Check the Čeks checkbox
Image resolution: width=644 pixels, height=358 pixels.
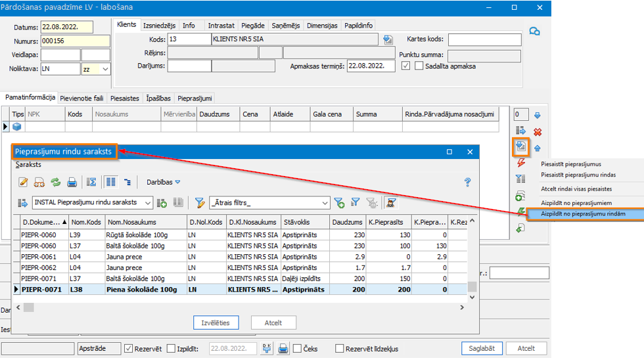point(298,349)
